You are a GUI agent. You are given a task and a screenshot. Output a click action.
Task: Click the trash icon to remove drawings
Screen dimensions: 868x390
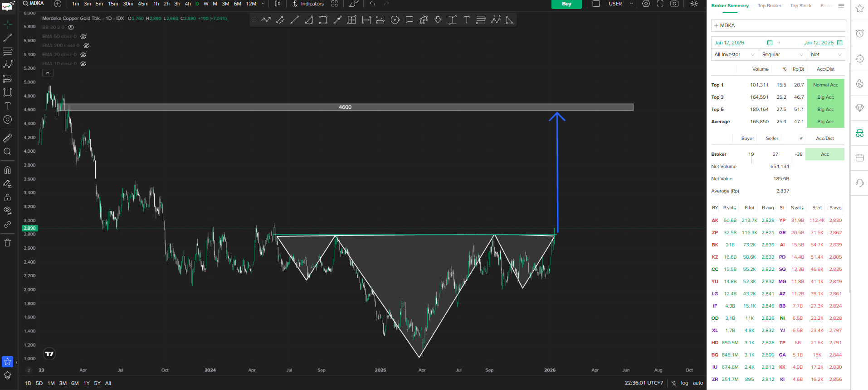tap(8, 243)
